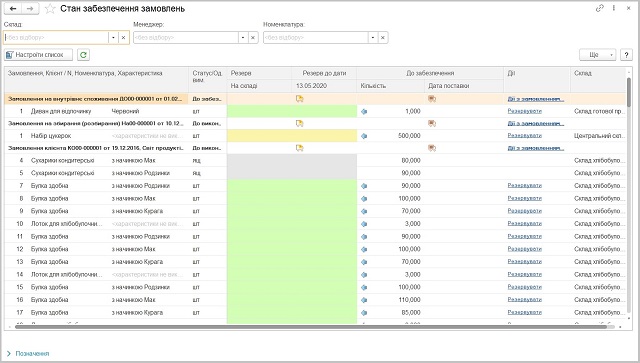Open help with the question mark button
This screenshot has height=363, width=640.
626,55
